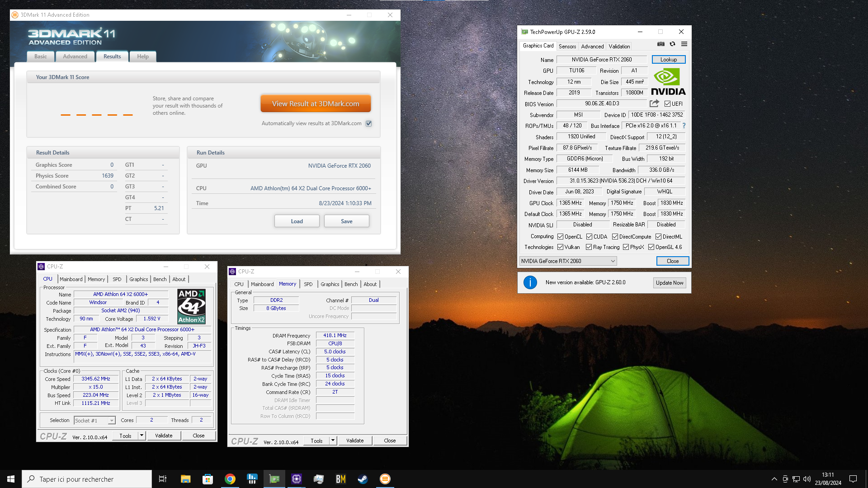
Task: Open Task View from the taskbar
Action: click(163, 479)
